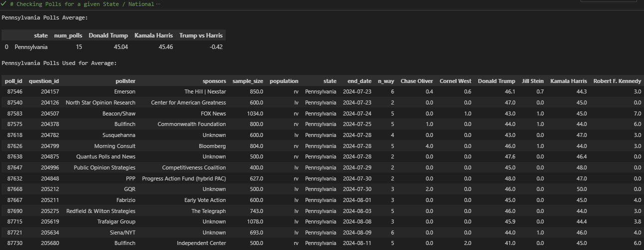Click the 1034.0 sample size value
The width and height of the screenshot is (644, 250).
(255, 113)
